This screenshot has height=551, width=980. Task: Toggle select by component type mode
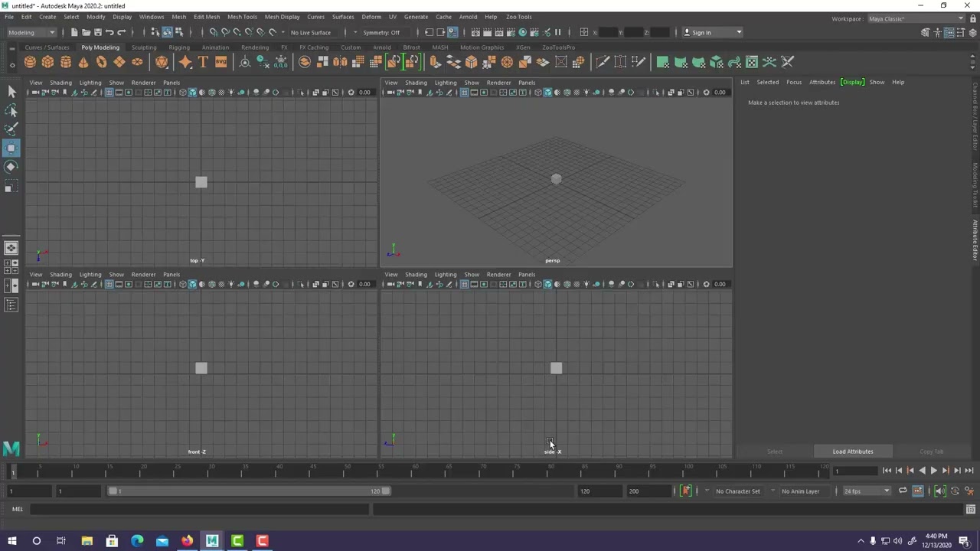[179, 32]
